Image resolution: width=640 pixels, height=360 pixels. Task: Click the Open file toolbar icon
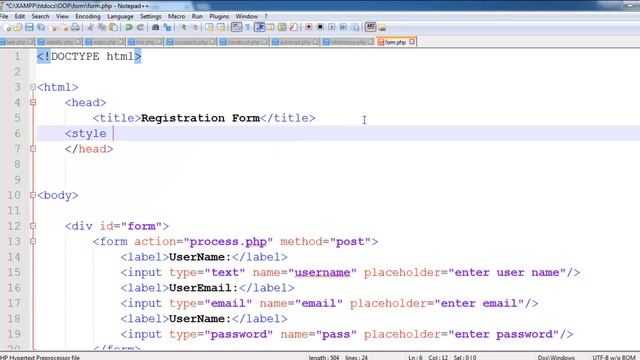[18, 27]
